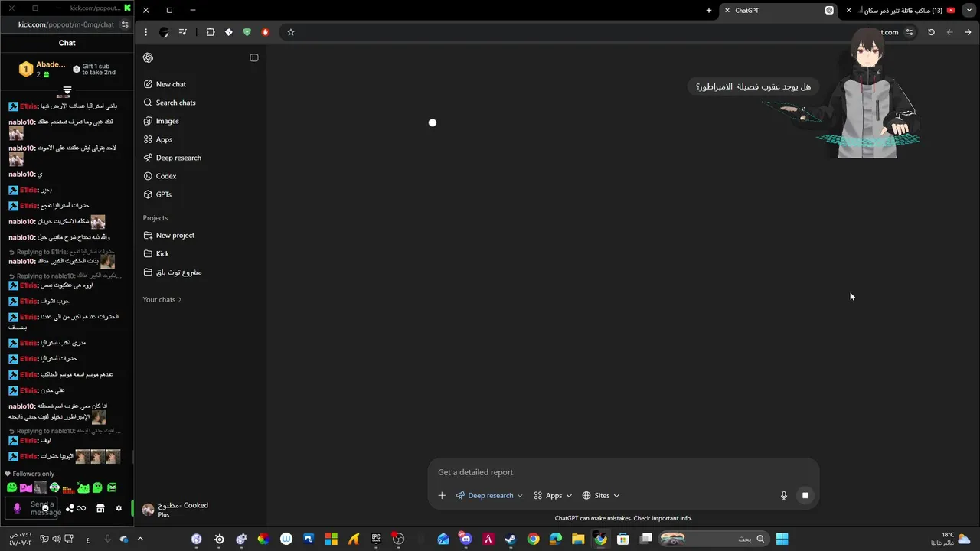The width and height of the screenshot is (980, 551).
Task: Select the first green emote in Kick chat
Action: (x=11, y=487)
